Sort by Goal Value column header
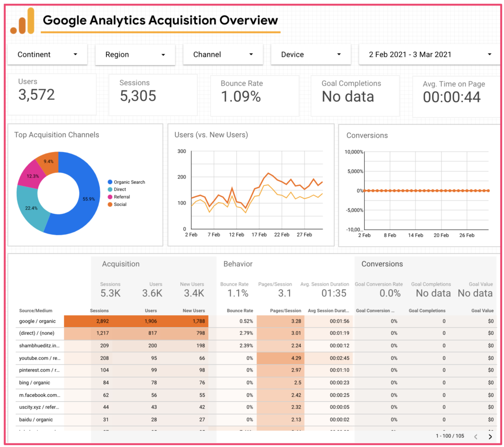 [482, 310]
